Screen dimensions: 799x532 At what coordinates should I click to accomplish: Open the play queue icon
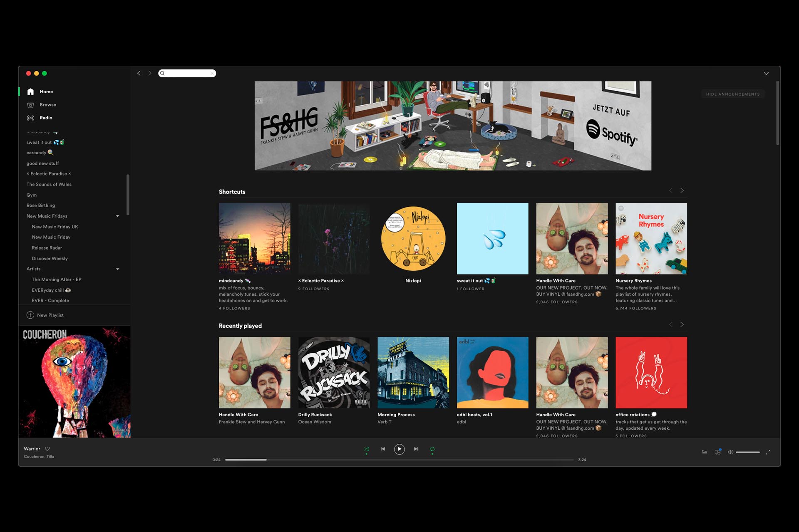point(705,452)
